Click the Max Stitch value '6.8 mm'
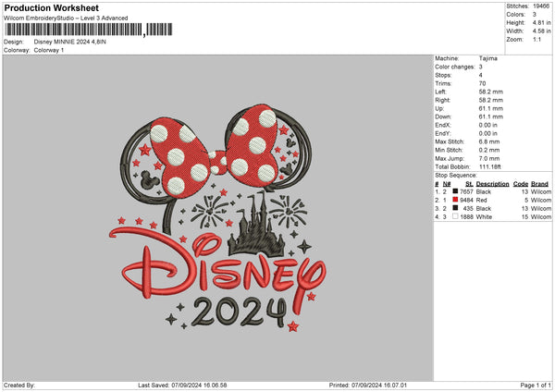 (x=489, y=141)
